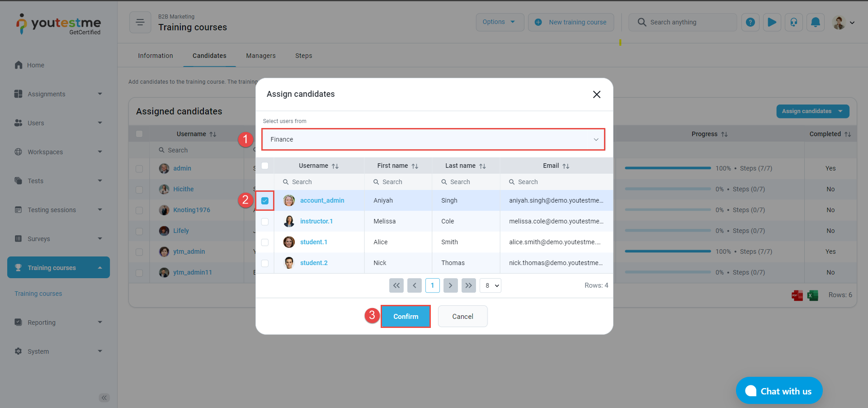868x408 pixels.
Task: Export assigned candidates to Excel
Action: coord(813,295)
